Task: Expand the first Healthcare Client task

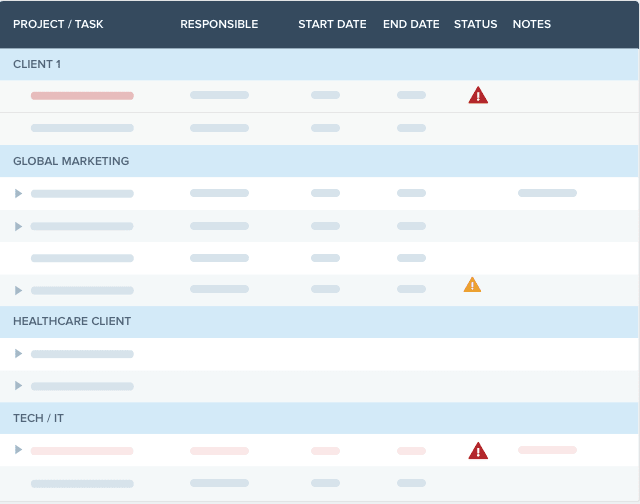Action: pyautogui.click(x=19, y=353)
